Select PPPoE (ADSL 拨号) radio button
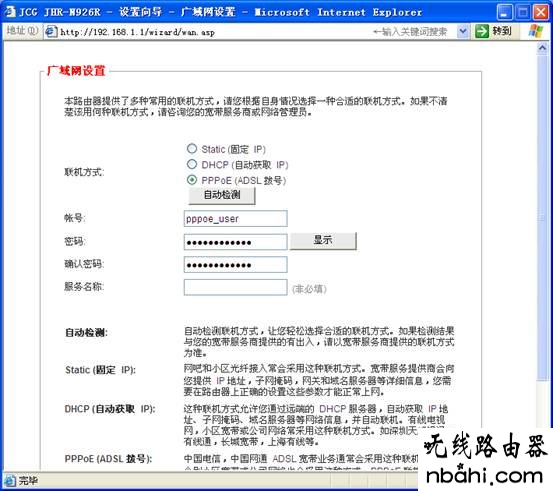553x491 pixels. 192,180
